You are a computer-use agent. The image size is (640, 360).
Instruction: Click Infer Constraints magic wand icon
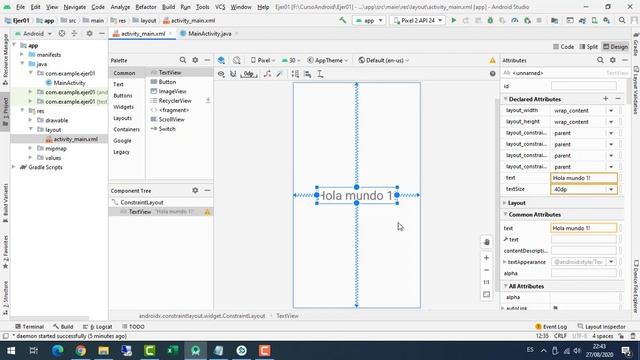pos(280,74)
